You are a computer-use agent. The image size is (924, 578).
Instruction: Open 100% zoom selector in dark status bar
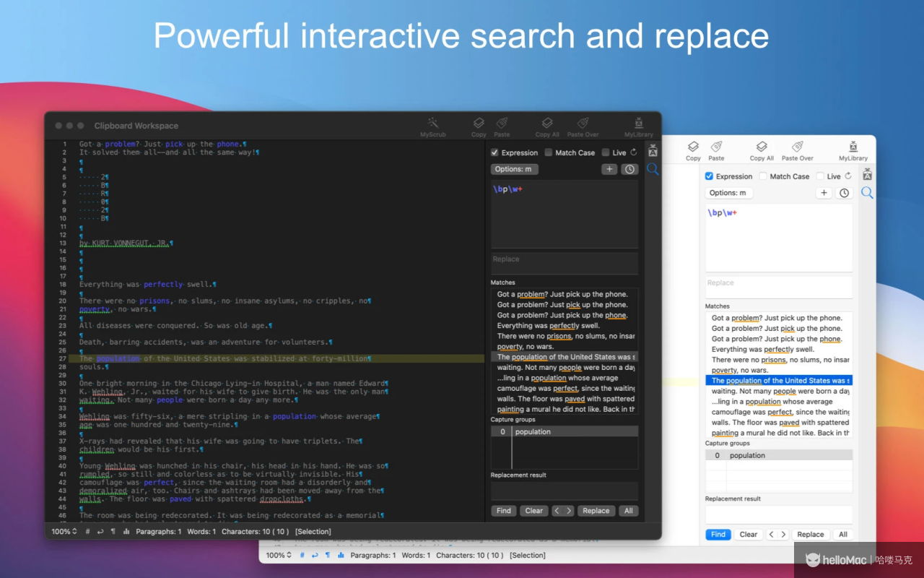click(x=64, y=532)
